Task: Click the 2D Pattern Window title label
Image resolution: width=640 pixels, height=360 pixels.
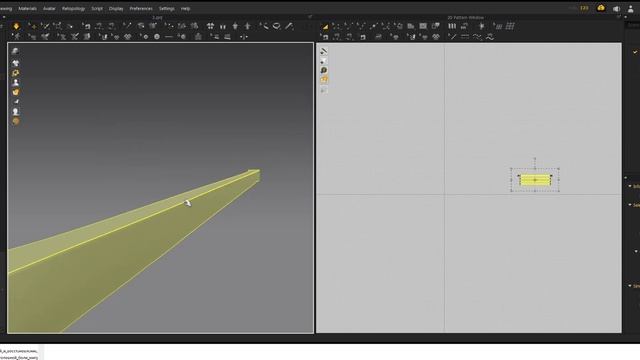Action: pos(465,18)
